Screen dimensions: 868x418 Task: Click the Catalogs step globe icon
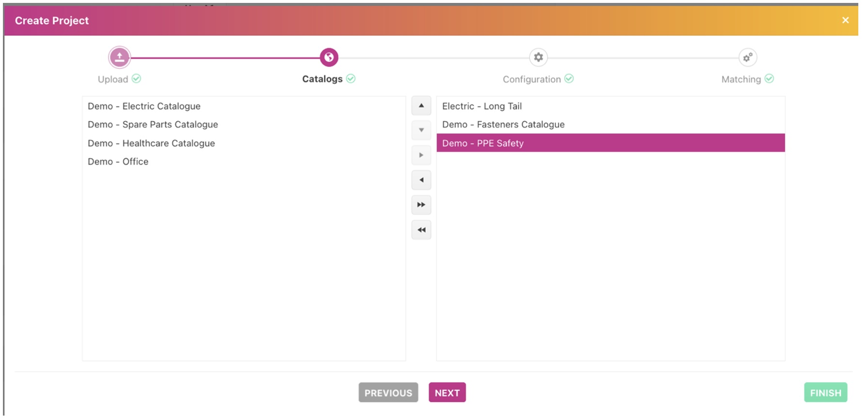tap(329, 57)
